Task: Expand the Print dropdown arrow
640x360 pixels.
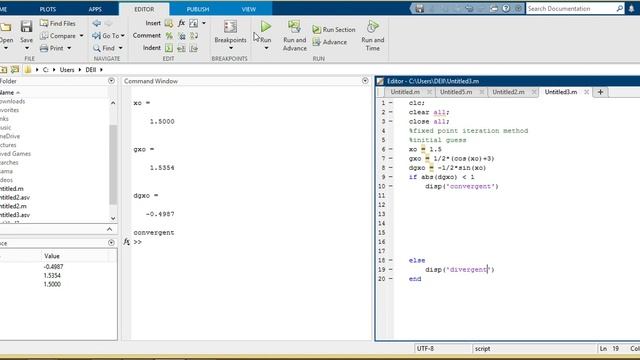Action: 69,48
